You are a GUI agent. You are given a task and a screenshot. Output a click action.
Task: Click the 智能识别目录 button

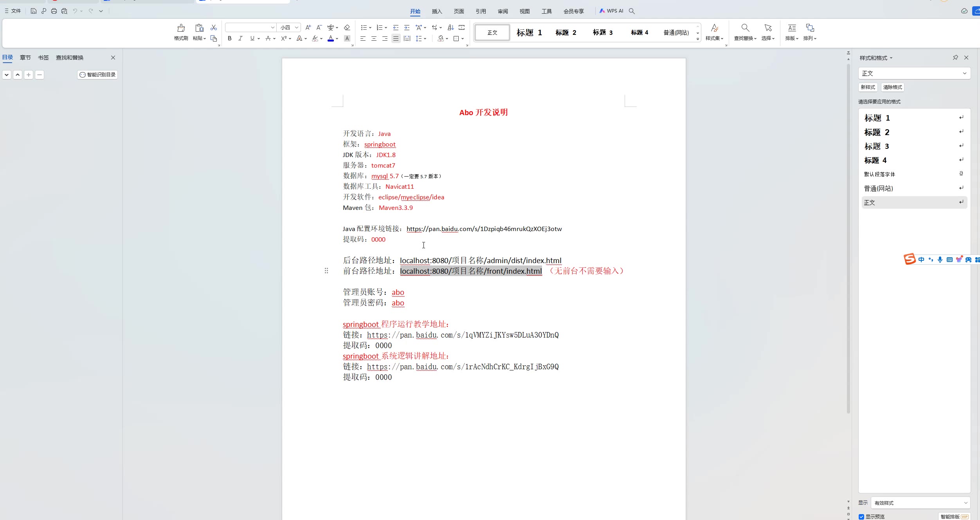click(97, 75)
